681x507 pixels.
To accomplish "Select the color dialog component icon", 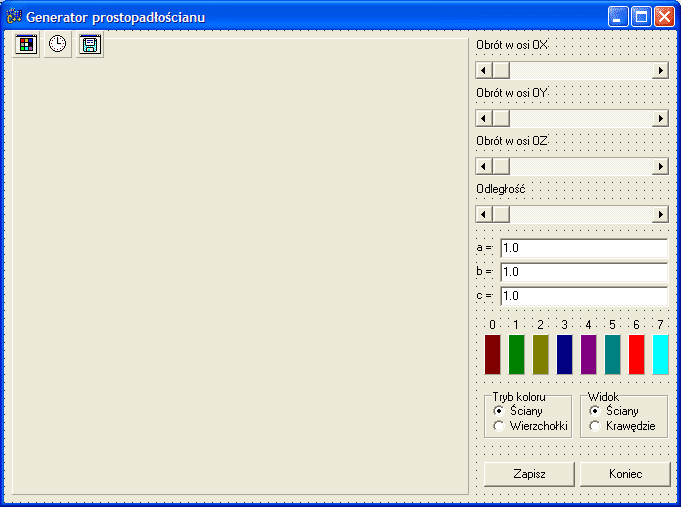I will [27, 44].
